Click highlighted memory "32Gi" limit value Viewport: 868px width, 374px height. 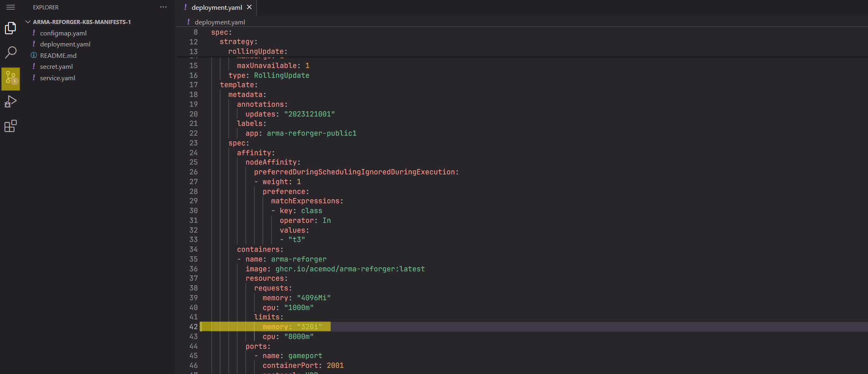point(309,327)
